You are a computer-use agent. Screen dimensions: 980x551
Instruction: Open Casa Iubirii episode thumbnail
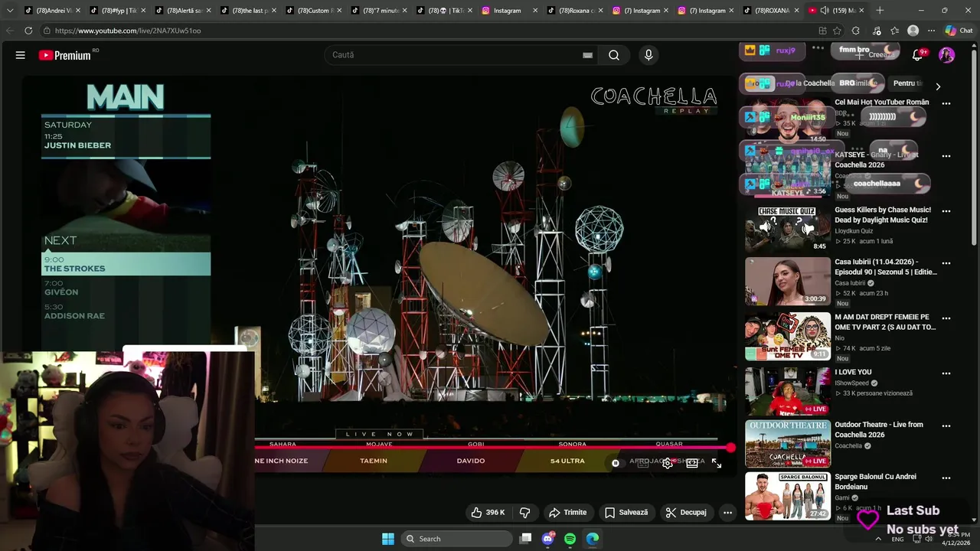point(788,281)
